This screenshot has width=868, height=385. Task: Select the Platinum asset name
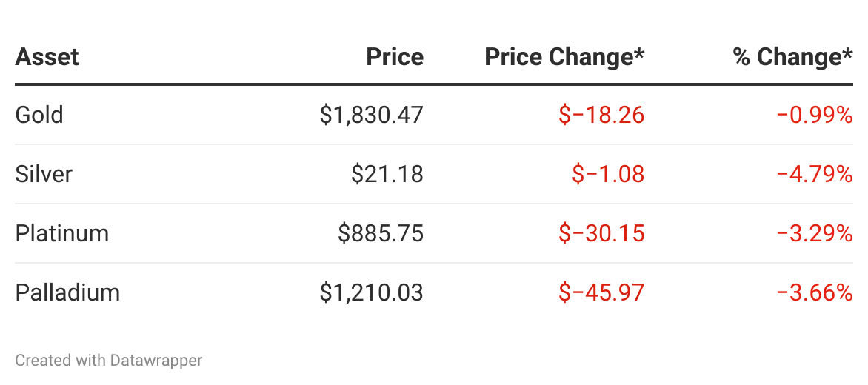(62, 233)
